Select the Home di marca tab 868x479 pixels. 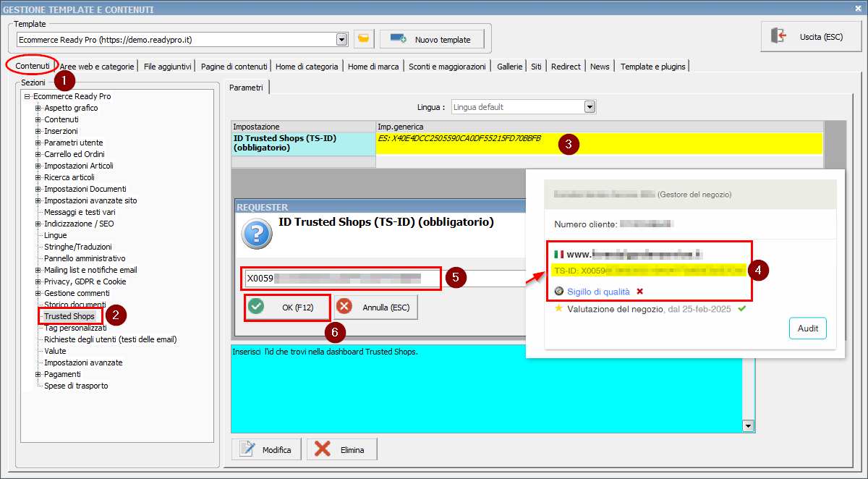point(373,67)
